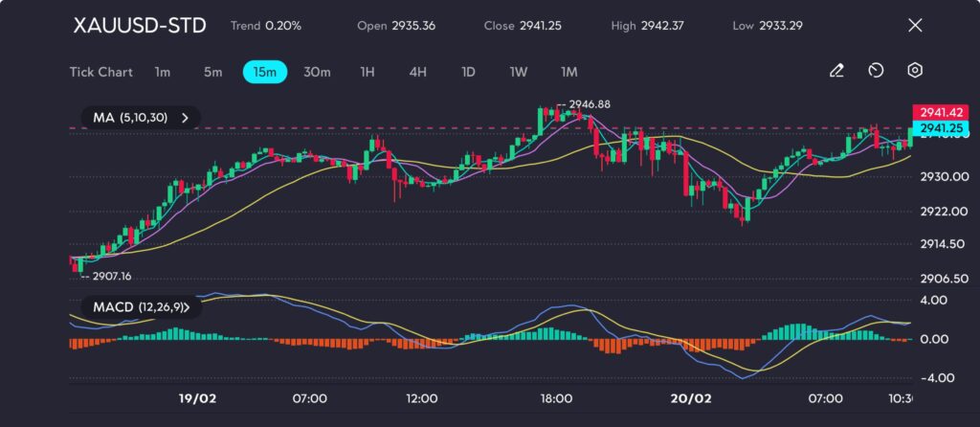The width and height of the screenshot is (980, 427).
Task: Click the round gauge icon beside the pencil
Action: click(x=876, y=71)
